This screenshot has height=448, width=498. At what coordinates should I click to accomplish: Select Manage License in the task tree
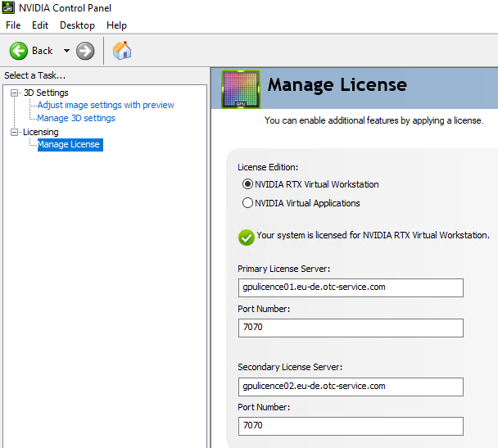tap(70, 145)
